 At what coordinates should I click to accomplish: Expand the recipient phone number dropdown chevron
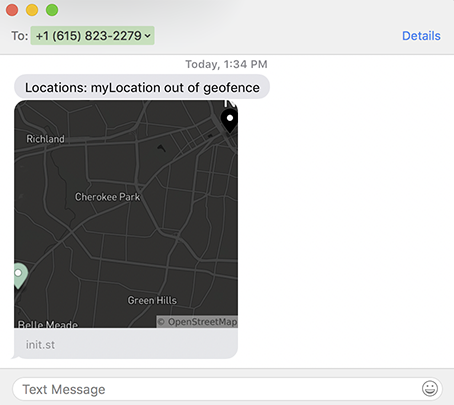pyautogui.click(x=148, y=36)
